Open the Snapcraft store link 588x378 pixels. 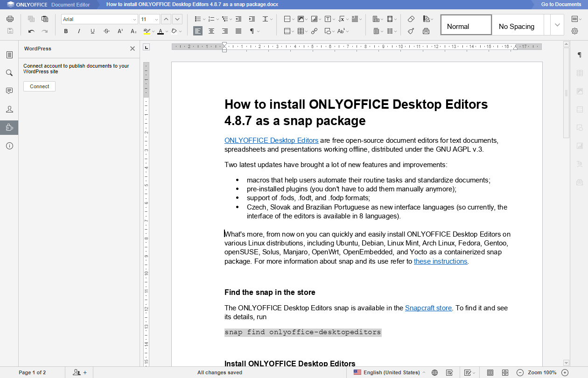[428, 308]
